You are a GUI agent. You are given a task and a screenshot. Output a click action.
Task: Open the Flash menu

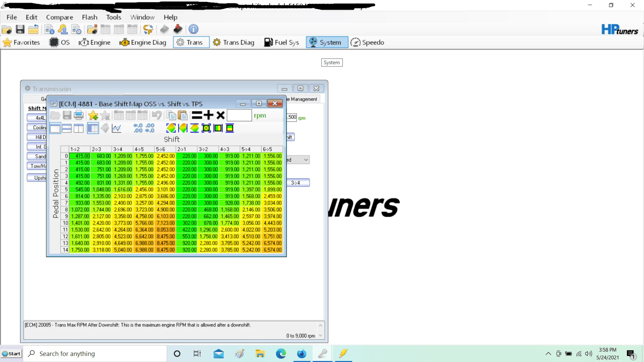[x=89, y=17]
